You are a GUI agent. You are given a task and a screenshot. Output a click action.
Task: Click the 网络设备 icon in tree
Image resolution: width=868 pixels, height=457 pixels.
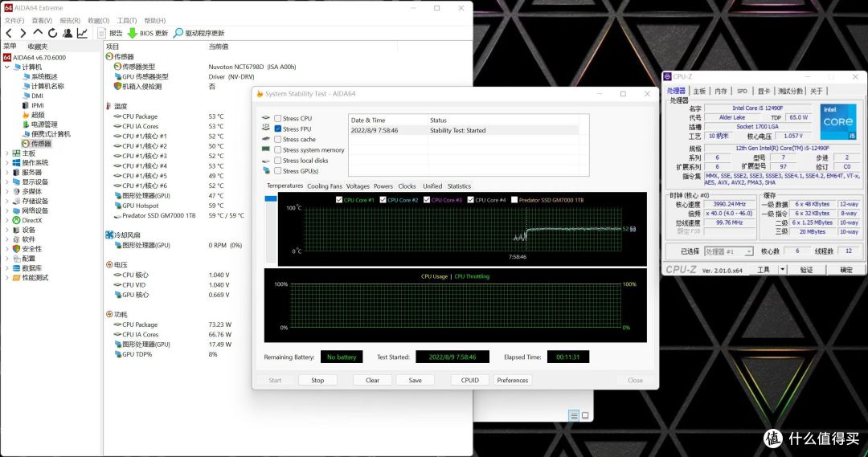pyautogui.click(x=16, y=210)
